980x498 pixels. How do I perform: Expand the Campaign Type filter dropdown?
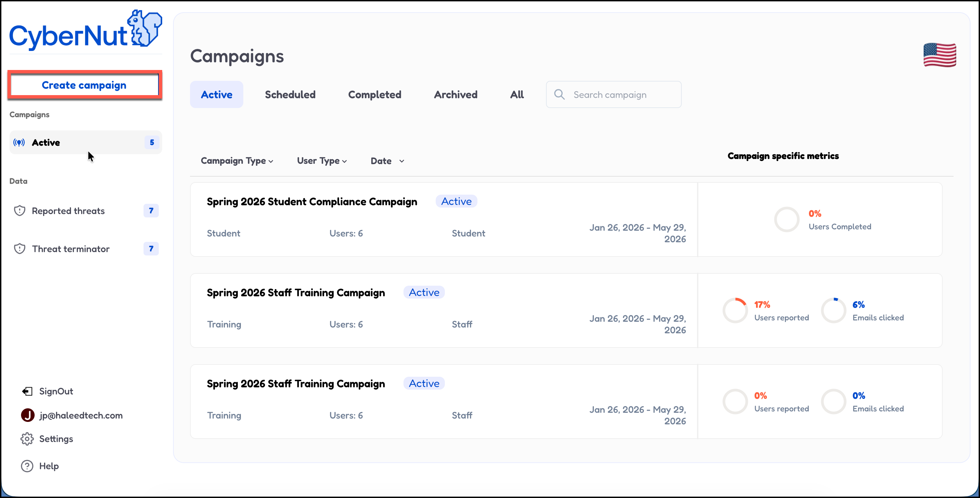click(237, 161)
